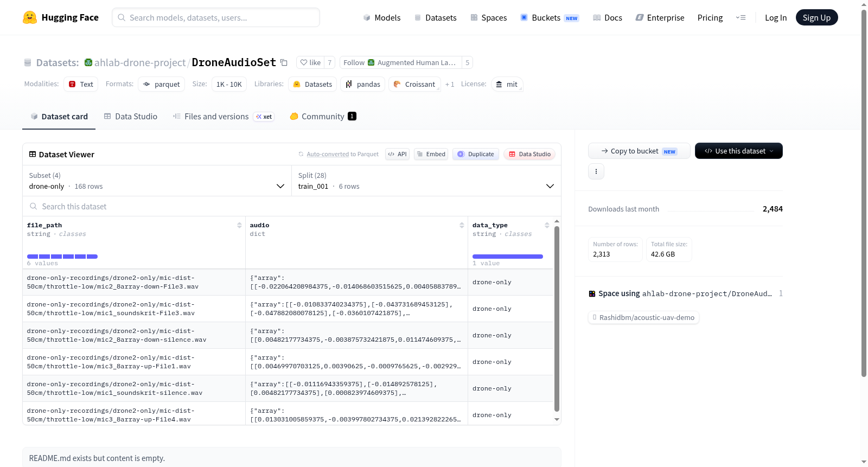Show the +1 more libraries

pyautogui.click(x=450, y=84)
